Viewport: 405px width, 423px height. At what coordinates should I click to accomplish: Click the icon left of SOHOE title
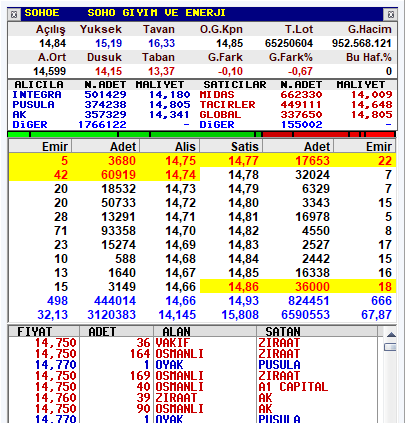[x=14, y=14]
